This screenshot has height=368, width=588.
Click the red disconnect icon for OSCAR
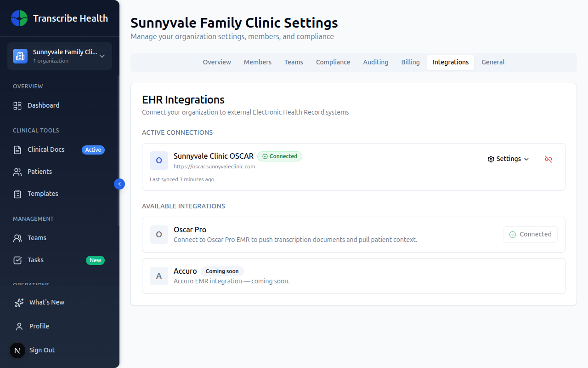click(548, 159)
